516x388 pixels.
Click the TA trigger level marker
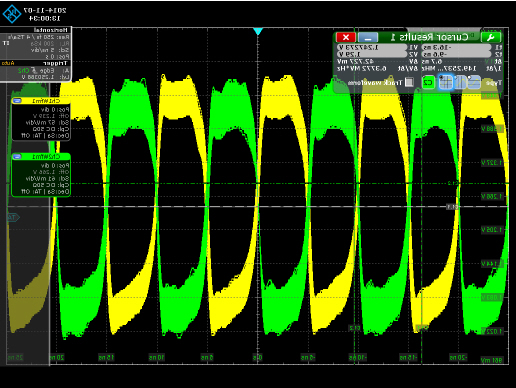pyautogui.click(x=13, y=218)
